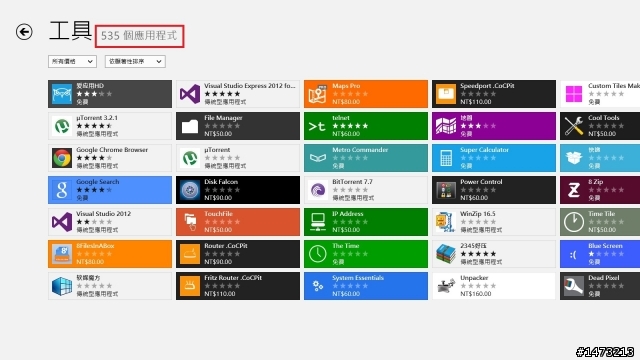Select the Google Chrome Browser title
Screen dimensions: 640x360
[x=112, y=150]
